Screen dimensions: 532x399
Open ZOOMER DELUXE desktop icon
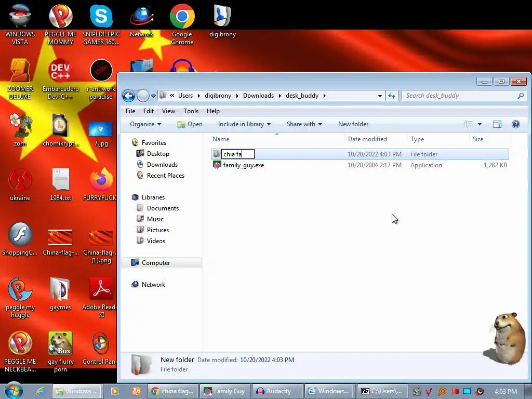[20, 79]
